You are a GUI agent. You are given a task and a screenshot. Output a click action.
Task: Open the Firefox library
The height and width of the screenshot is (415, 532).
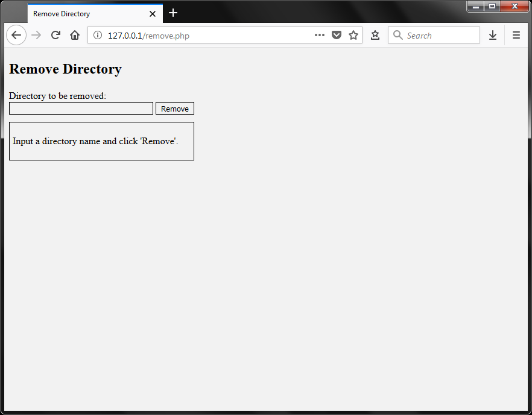375,35
